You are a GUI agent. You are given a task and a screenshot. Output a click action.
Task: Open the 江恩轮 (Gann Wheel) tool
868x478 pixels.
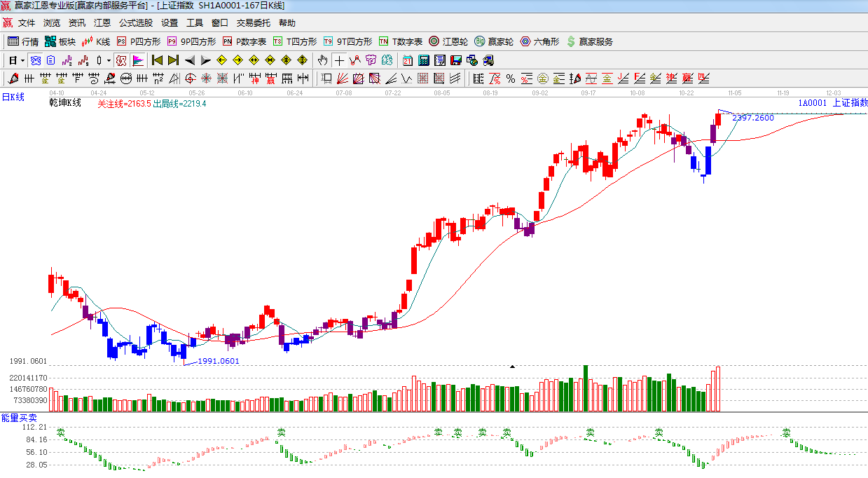[449, 42]
